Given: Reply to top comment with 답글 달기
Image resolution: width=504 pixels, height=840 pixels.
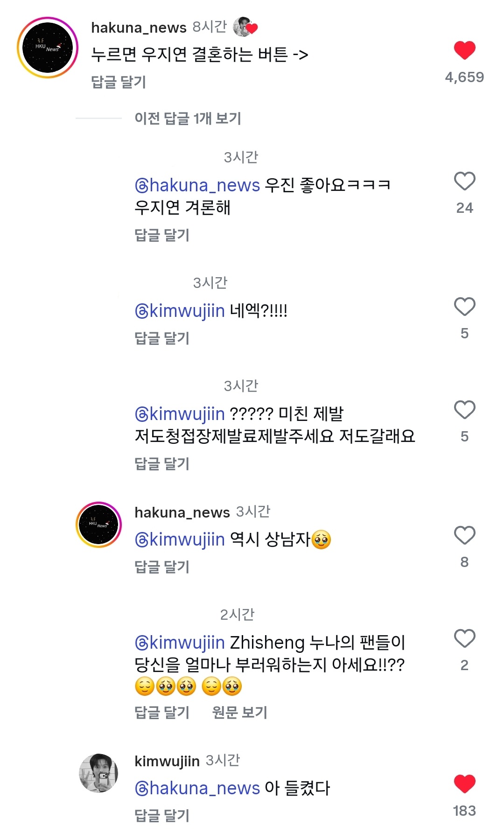Looking at the screenshot, I should coord(119,82).
